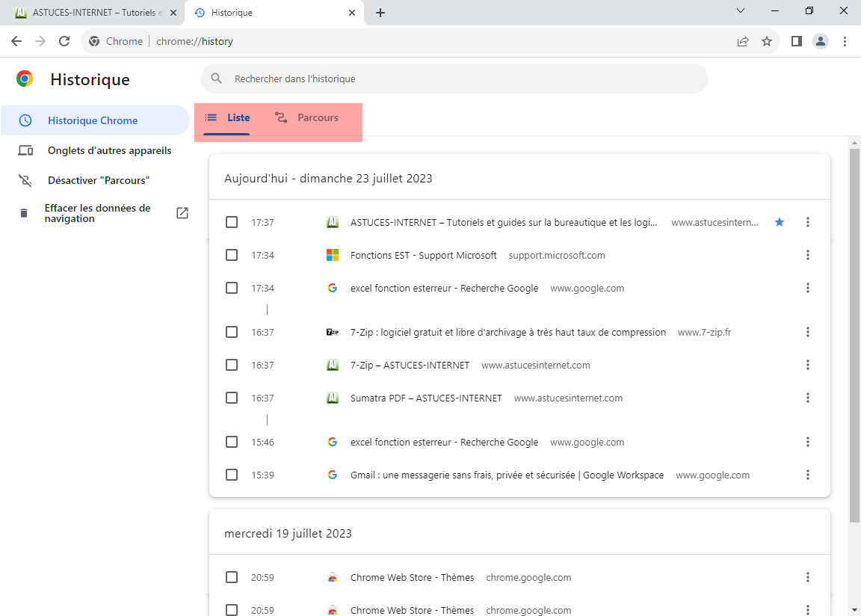
Task: Open actions menu for Gmail entry
Action: pos(808,475)
